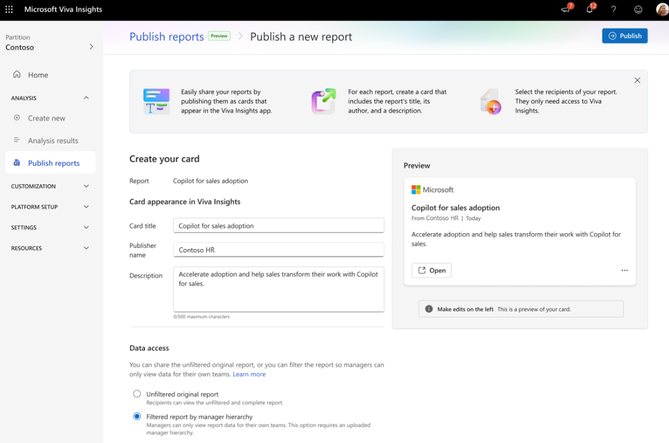Screen dimensions: 669x443
Task: Open Create new in sidebar
Action: coord(47,118)
